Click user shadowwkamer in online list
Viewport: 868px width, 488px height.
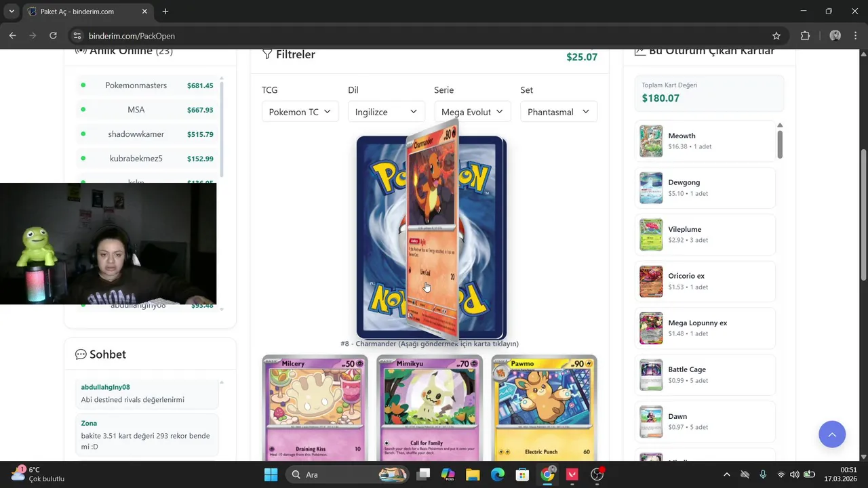(x=136, y=134)
